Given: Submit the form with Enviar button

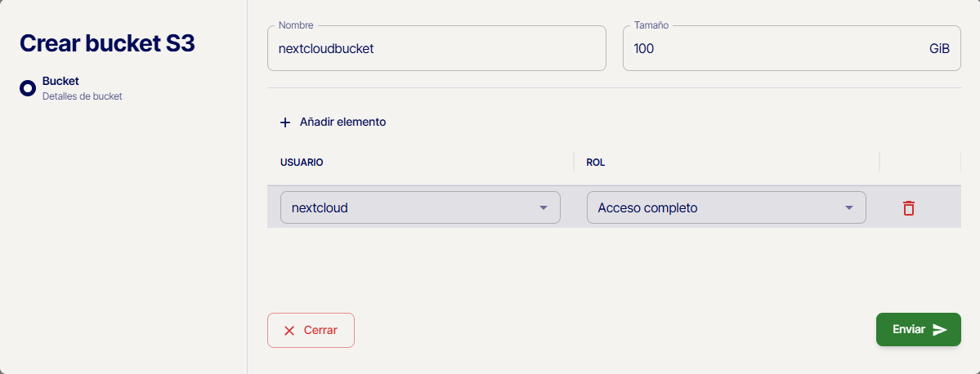Looking at the screenshot, I should (x=918, y=330).
